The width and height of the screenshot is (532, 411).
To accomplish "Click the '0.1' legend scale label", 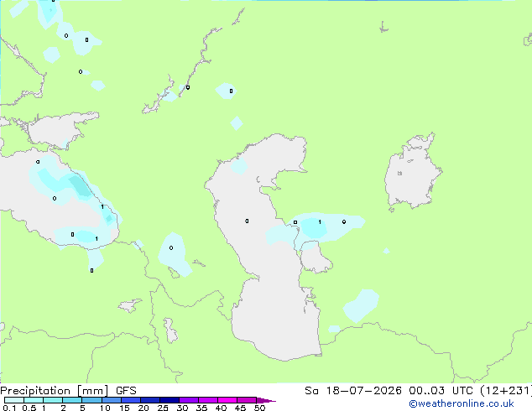I will click(10, 408).
